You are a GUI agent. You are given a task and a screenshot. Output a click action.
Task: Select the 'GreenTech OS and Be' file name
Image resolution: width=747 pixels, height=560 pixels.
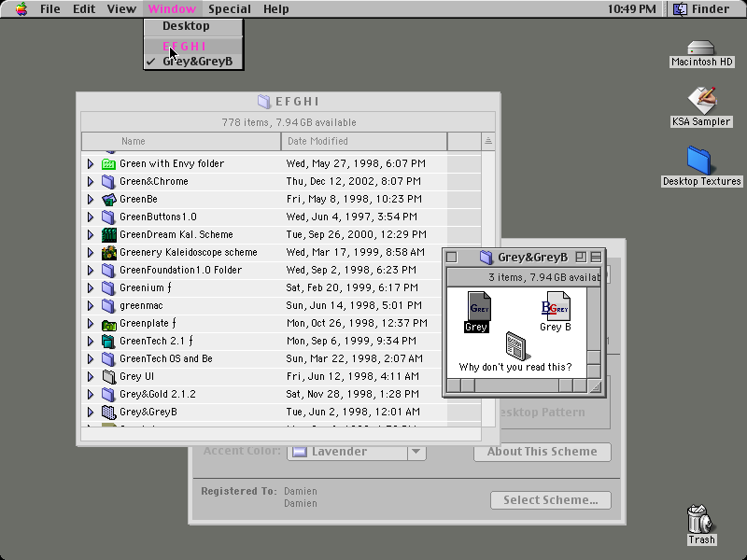(166, 359)
